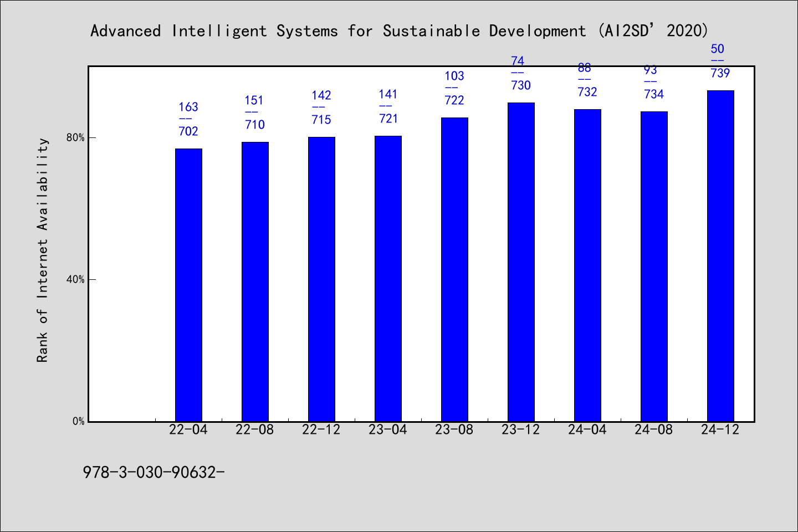Select the blue bar for 22-04

188,285
